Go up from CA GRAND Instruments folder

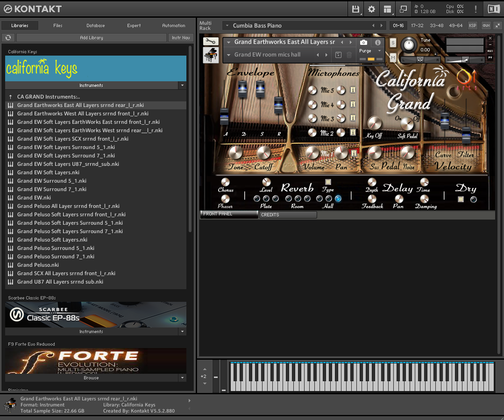click(x=11, y=97)
